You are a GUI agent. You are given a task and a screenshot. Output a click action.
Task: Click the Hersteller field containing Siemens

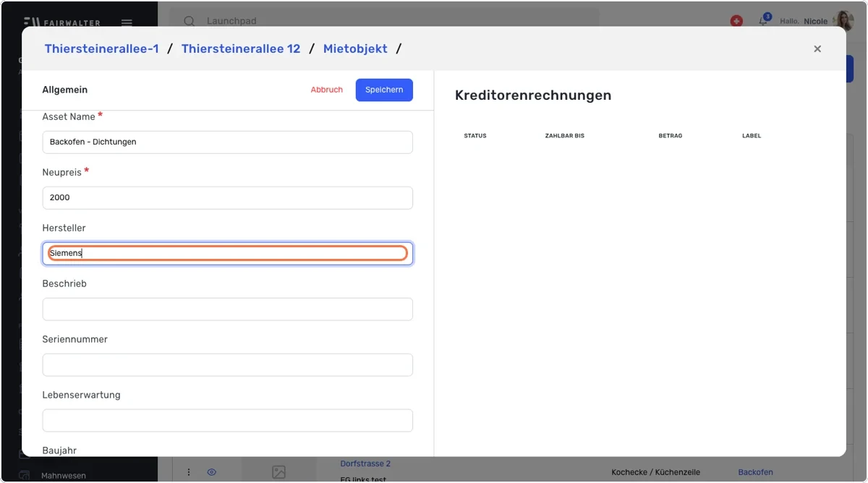pyautogui.click(x=228, y=253)
